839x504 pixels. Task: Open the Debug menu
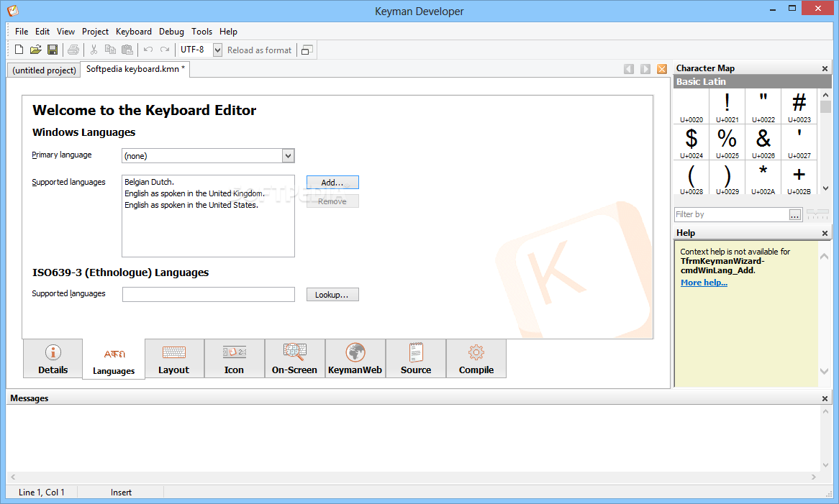171,32
